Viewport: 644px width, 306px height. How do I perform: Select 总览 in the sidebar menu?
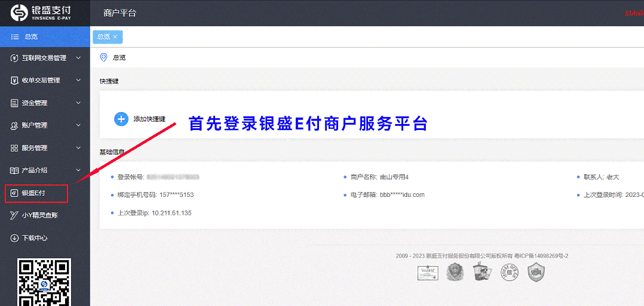(x=45, y=37)
